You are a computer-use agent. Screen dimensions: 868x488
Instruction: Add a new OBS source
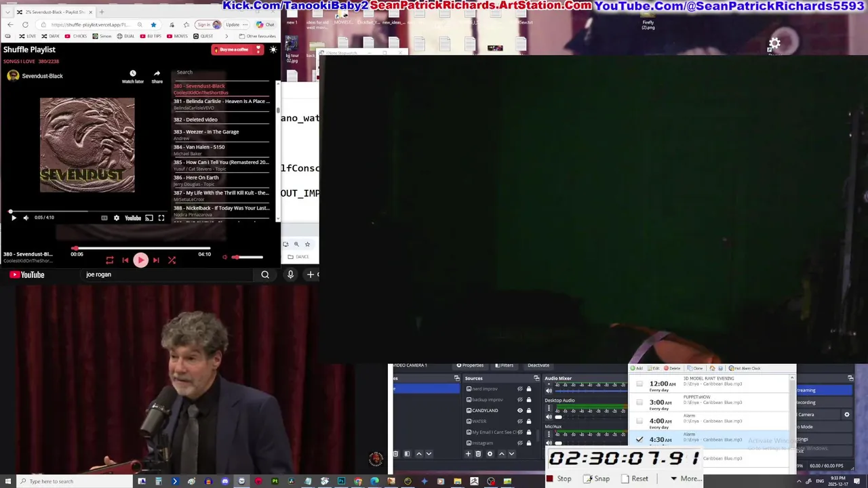point(468,454)
